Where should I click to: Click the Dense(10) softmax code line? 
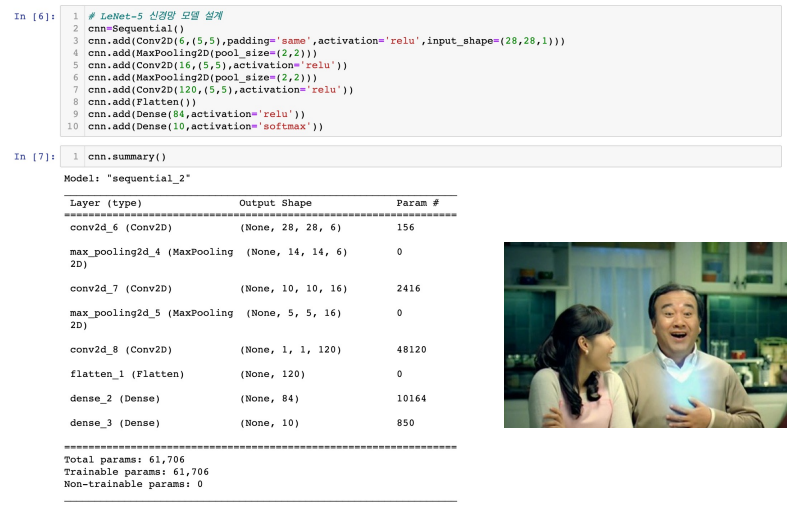(205, 127)
